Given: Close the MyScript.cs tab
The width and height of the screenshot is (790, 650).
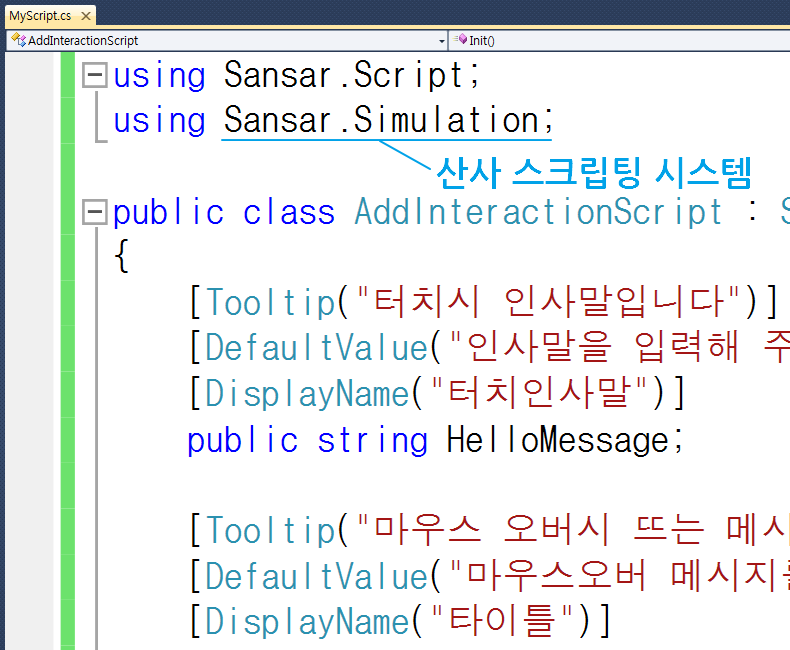Looking at the screenshot, I should (86, 16).
